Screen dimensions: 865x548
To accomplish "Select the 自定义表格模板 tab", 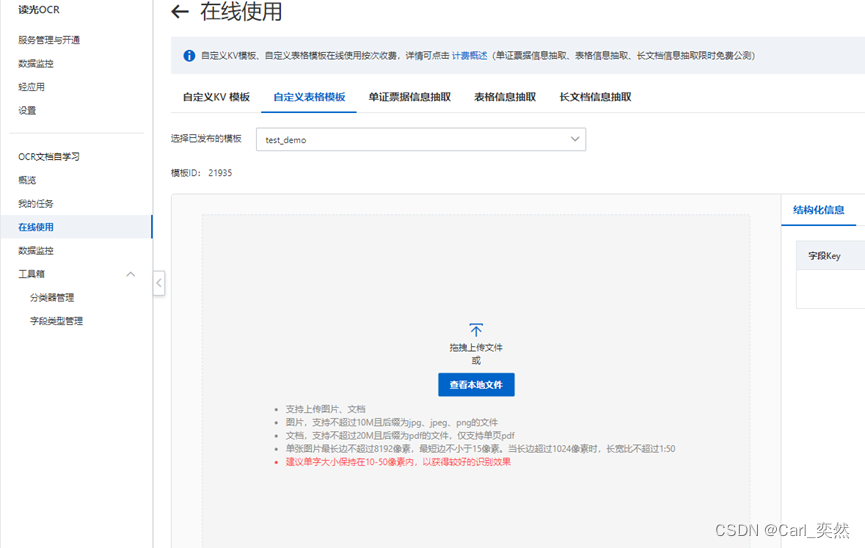I will pos(309,97).
